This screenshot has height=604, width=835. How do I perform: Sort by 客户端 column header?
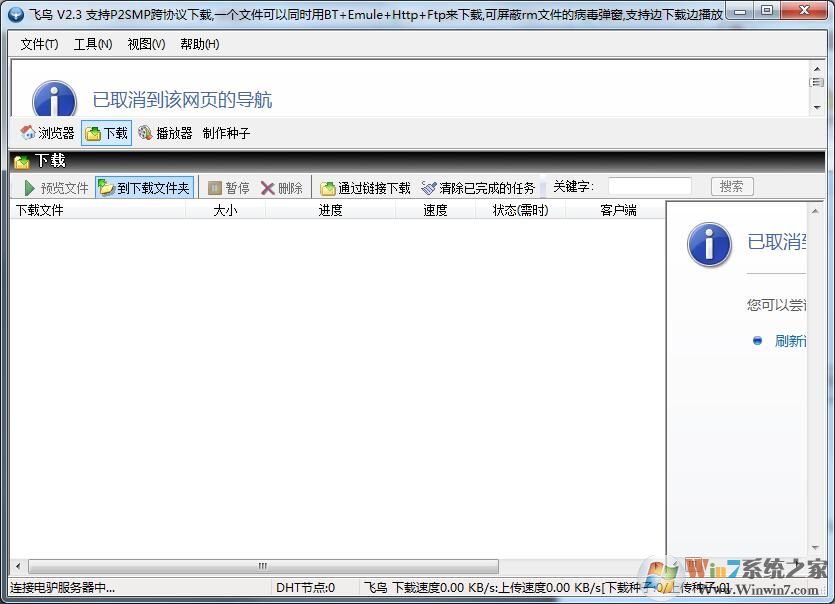click(x=618, y=210)
